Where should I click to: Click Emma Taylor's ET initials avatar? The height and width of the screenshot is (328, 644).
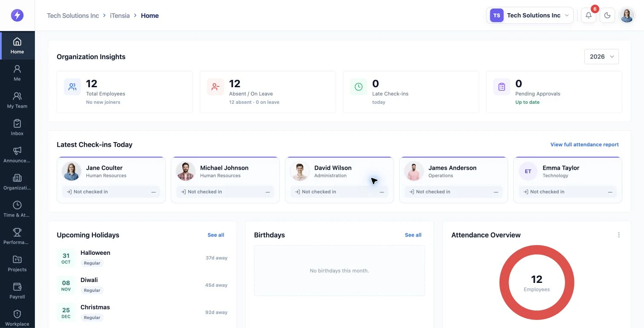click(x=528, y=171)
